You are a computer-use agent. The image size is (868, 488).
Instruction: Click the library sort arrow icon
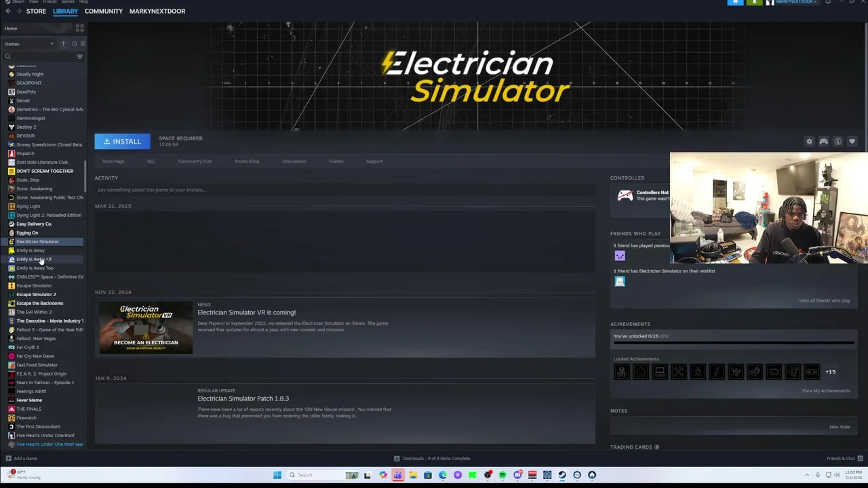point(63,43)
